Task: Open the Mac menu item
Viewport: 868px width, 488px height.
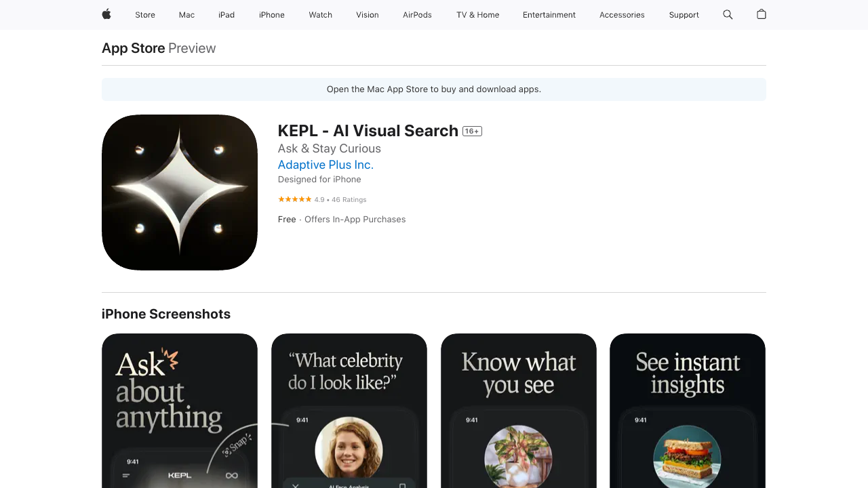Action: point(186,15)
